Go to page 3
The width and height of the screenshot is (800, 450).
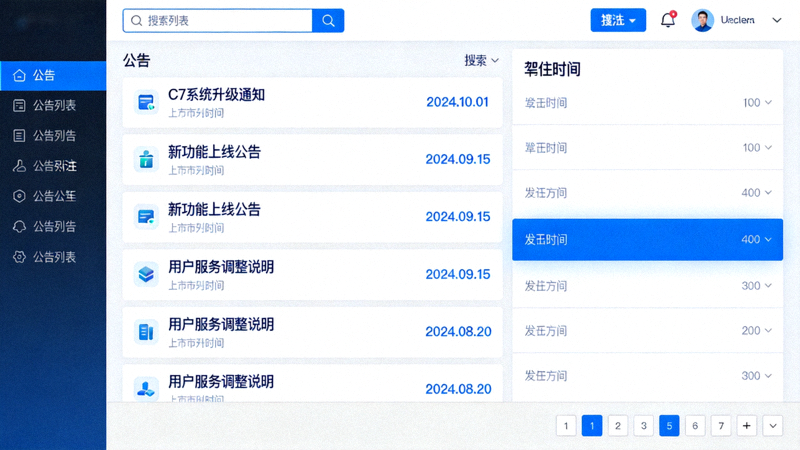pos(643,426)
